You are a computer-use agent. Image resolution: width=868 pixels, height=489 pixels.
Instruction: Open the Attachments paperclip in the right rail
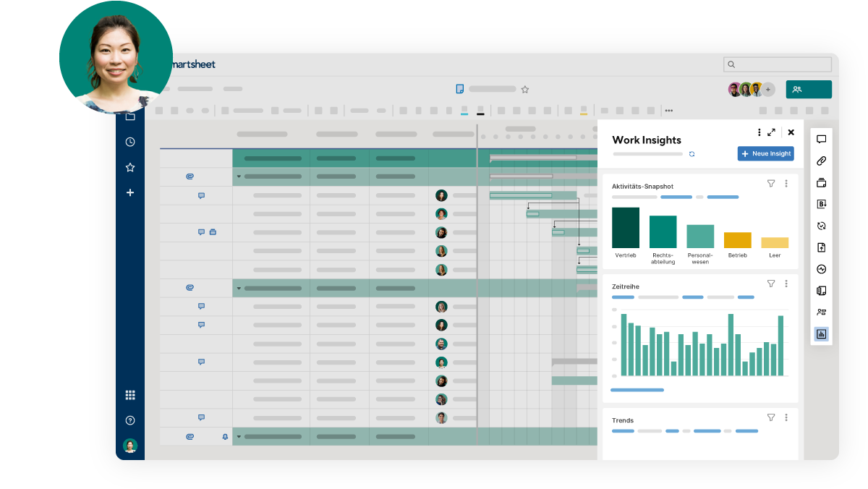821,161
